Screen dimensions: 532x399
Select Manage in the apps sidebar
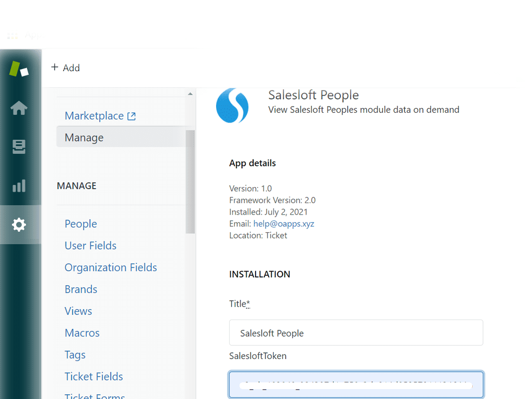[121, 137]
